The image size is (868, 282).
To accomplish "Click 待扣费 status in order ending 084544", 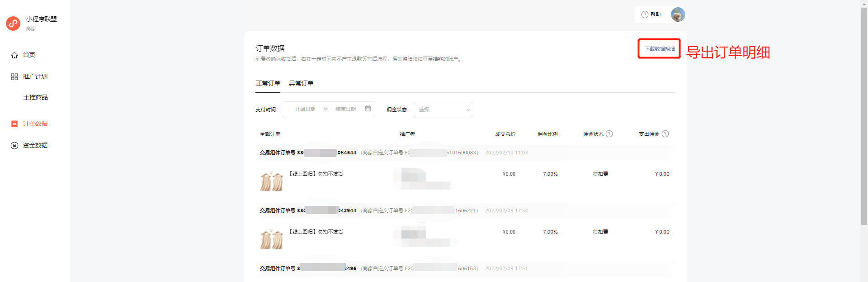I will tap(600, 174).
